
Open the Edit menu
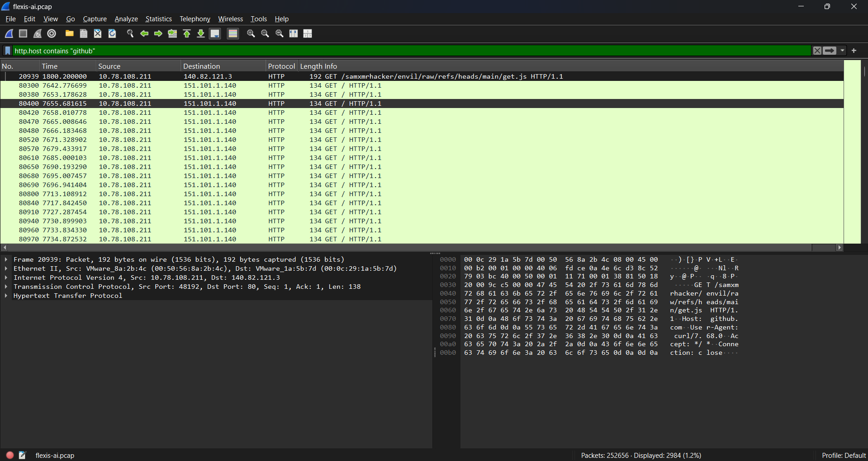pyautogui.click(x=29, y=19)
